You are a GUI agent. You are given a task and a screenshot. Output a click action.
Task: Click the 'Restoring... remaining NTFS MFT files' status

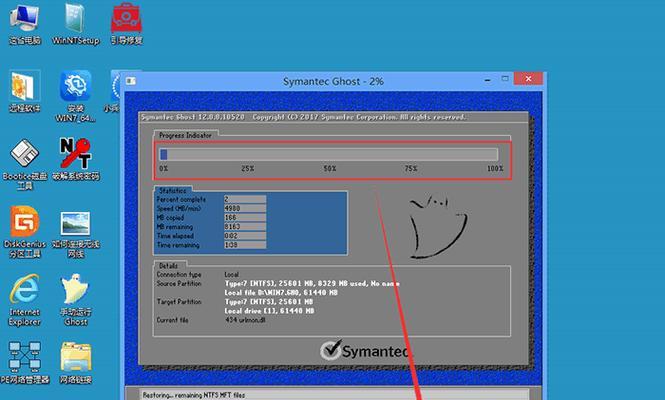(193, 395)
